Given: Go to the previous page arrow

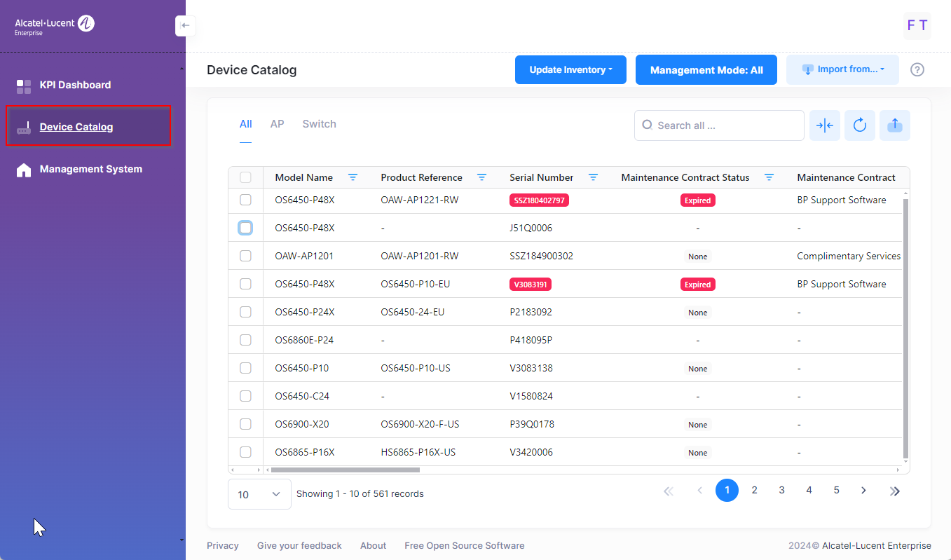Looking at the screenshot, I should tap(699, 491).
